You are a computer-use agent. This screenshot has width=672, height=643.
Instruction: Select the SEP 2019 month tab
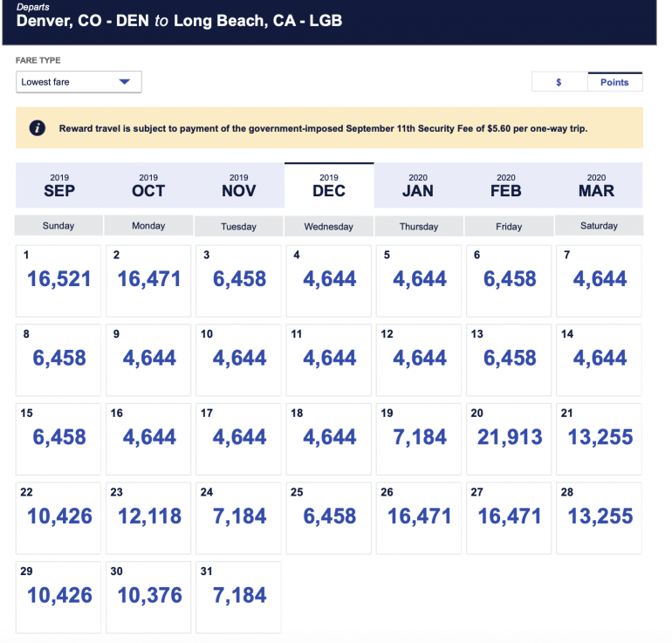coord(59,185)
